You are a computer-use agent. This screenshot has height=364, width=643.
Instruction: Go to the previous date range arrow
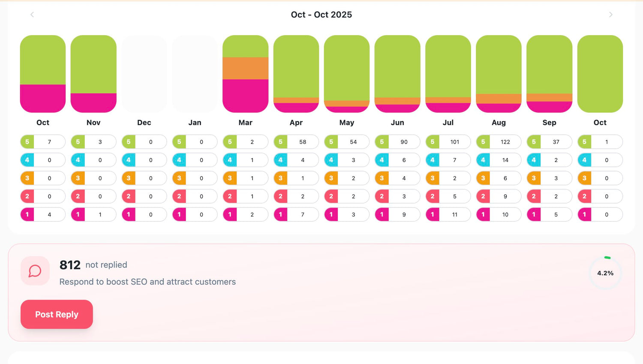tap(32, 15)
